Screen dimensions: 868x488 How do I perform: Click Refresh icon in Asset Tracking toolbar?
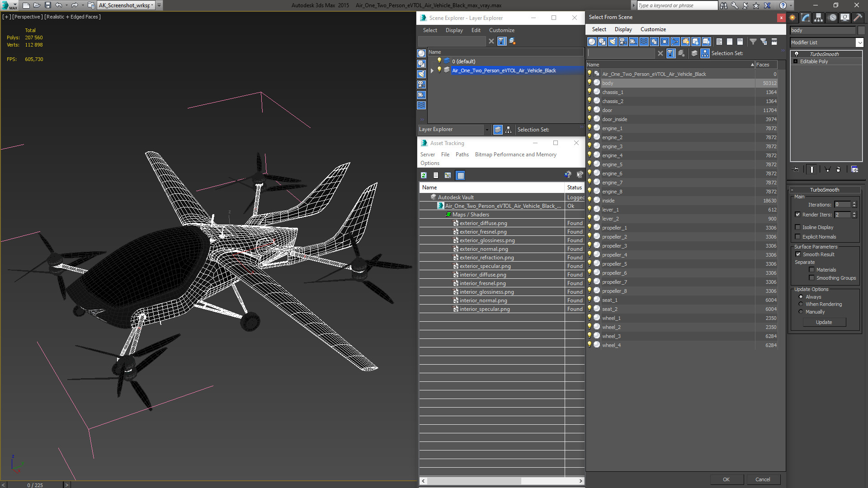424,175
